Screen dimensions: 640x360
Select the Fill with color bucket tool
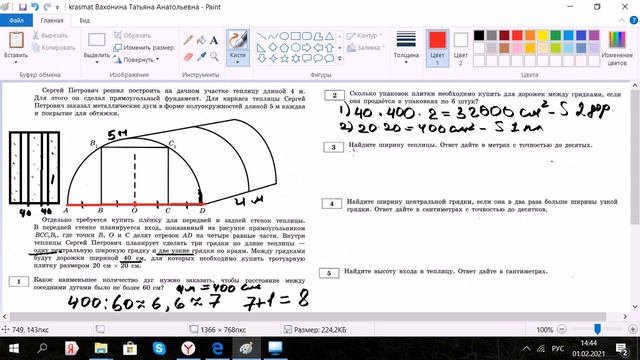201,40
